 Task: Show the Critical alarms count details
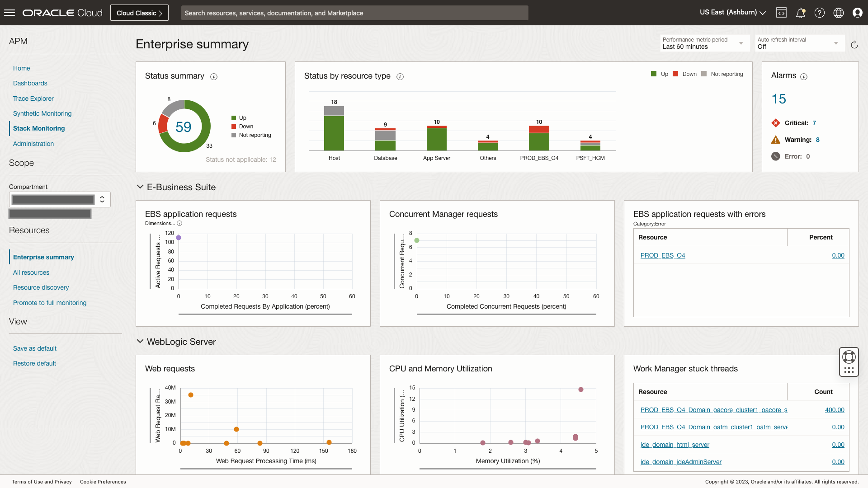coord(814,123)
